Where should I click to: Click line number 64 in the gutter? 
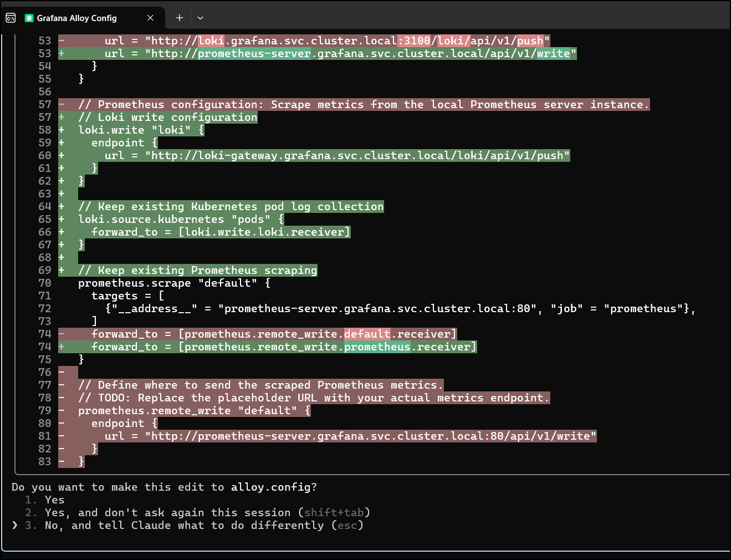(45, 206)
